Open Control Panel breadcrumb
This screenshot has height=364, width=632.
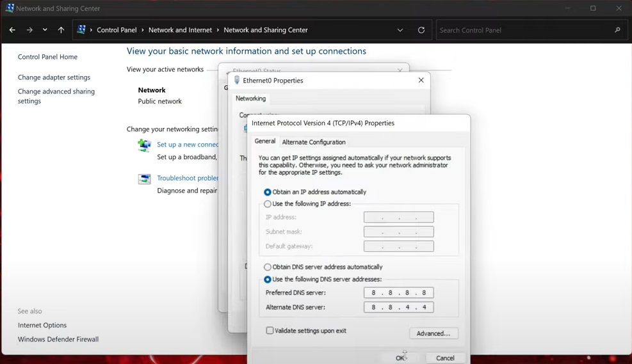click(x=117, y=30)
